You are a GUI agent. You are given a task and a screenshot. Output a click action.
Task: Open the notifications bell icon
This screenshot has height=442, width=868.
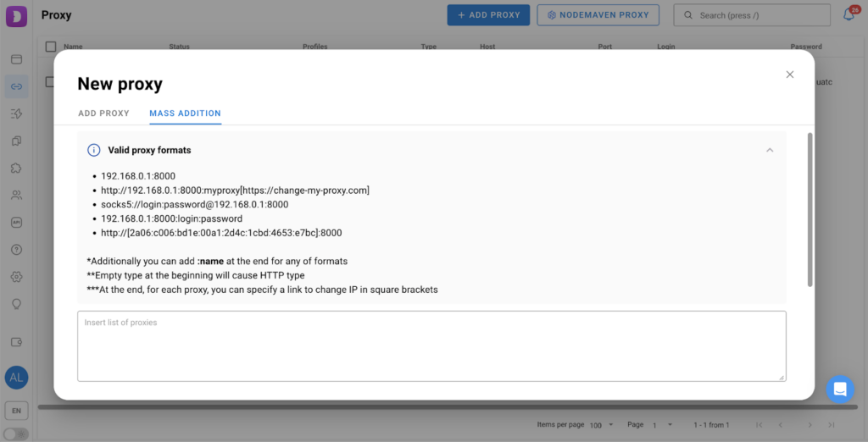point(849,15)
